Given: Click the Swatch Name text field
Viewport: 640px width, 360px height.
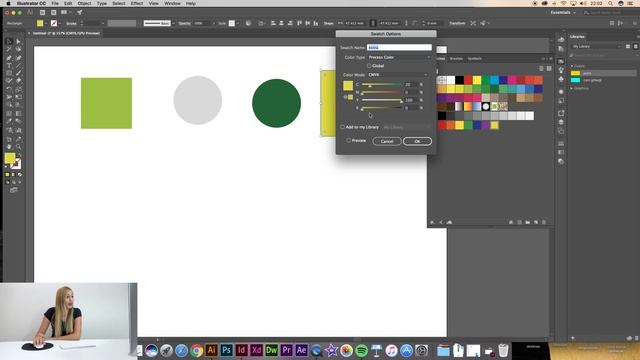Looking at the screenshot, I should [399, 48].
